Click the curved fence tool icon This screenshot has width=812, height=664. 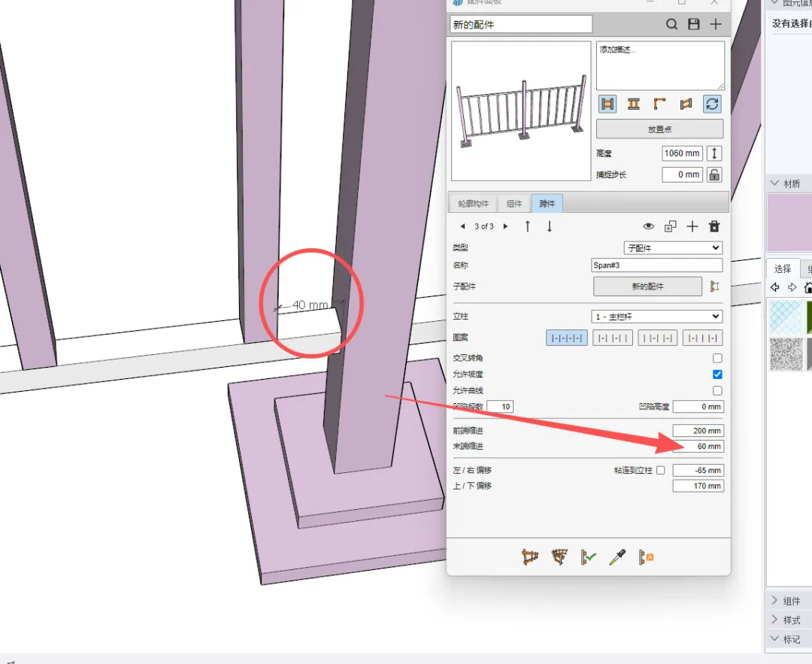pyautogui.click(x=559, y=557)
